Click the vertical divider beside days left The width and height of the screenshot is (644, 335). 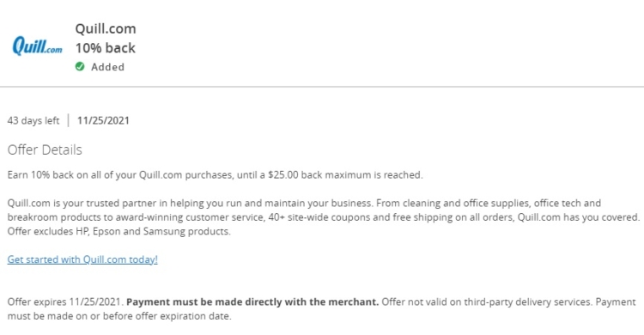coord(68,120)
